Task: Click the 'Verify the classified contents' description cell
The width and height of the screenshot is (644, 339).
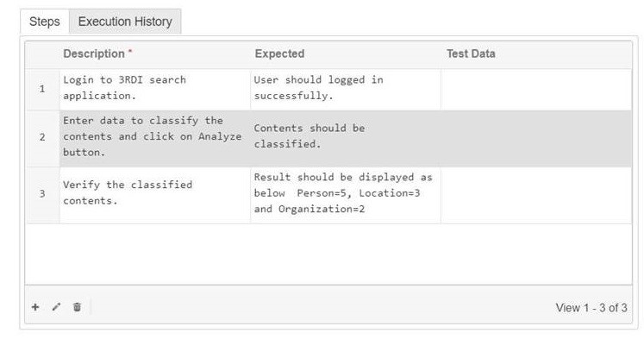Action: pyautogui.click(x=155, y=194)
